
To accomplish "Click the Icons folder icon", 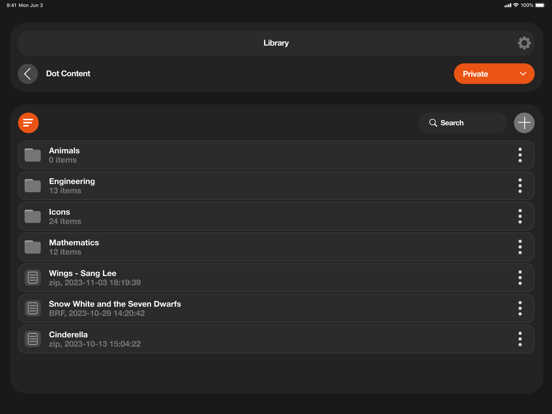I will [33, 216].
